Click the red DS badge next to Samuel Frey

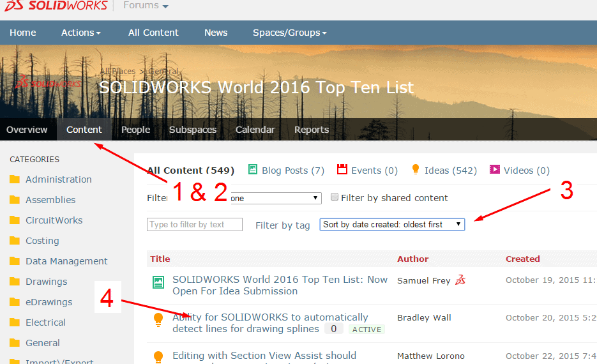460,280
